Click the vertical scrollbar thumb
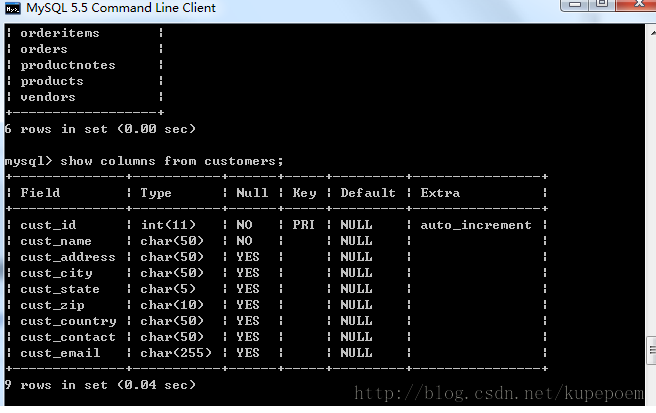656x413 pixels. (651, 350)
